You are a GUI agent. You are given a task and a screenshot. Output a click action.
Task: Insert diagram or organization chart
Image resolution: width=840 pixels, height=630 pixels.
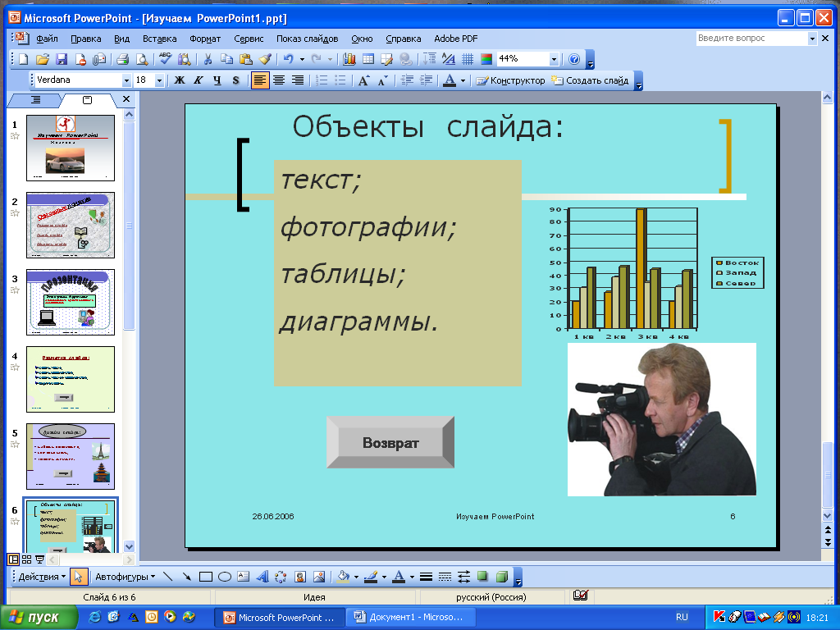(x=281, y=577)
